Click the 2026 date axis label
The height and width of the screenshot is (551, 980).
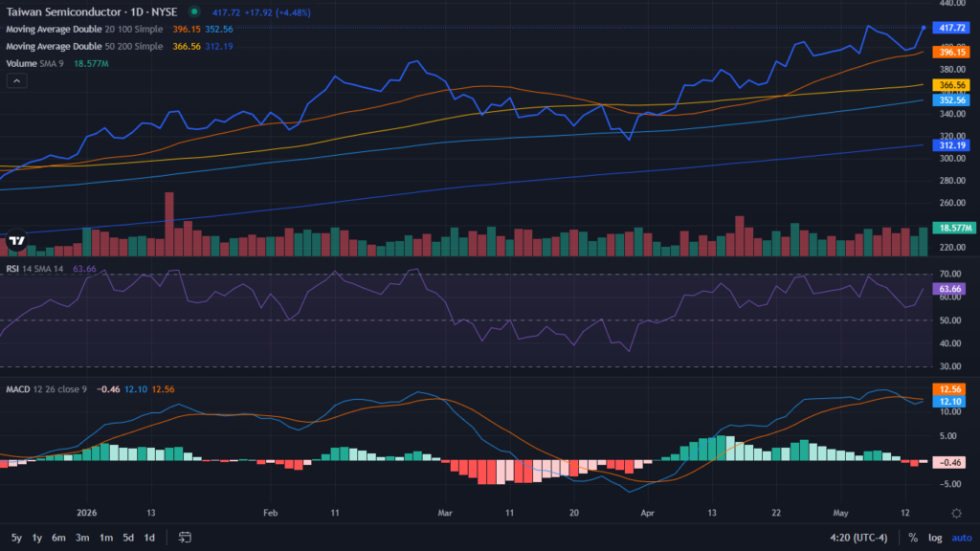(x=86, y=513)
